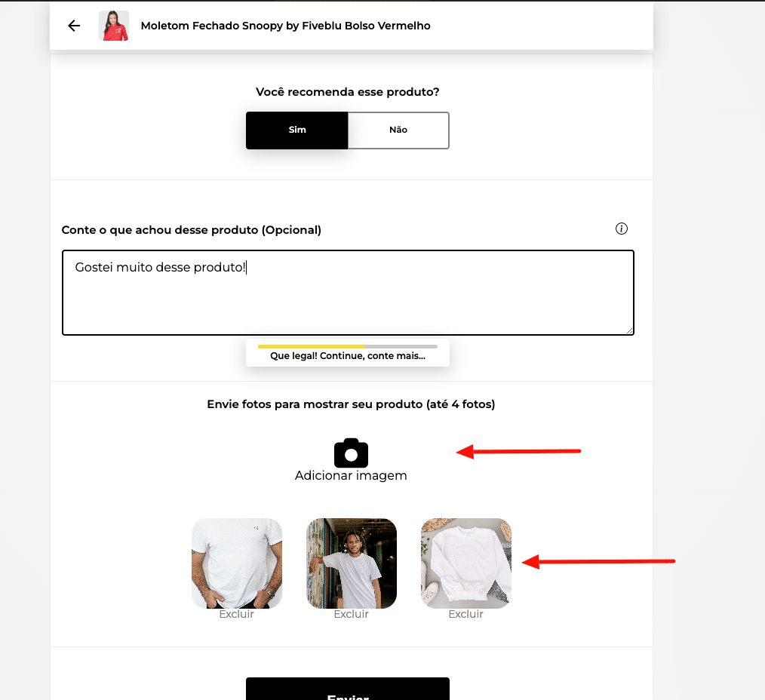765x700 pixels.
Task: Click the product title Moletom Fechado Snoopy
Action: (285, 26)
